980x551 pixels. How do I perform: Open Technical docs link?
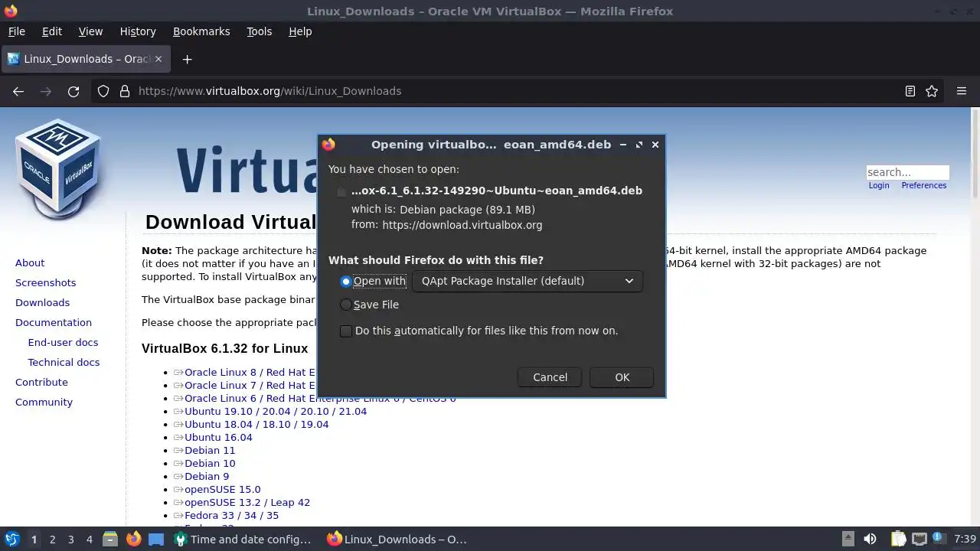tap(64, 362)
